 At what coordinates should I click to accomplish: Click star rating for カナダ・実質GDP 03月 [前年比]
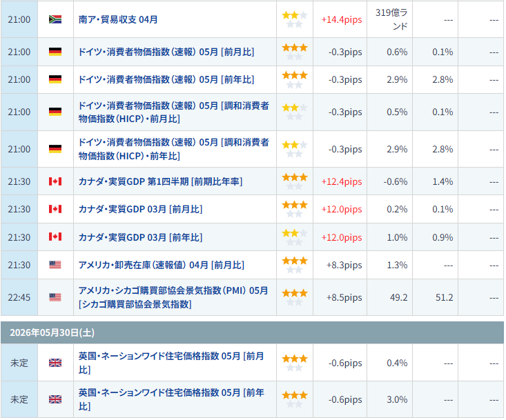tap(295, 237)
